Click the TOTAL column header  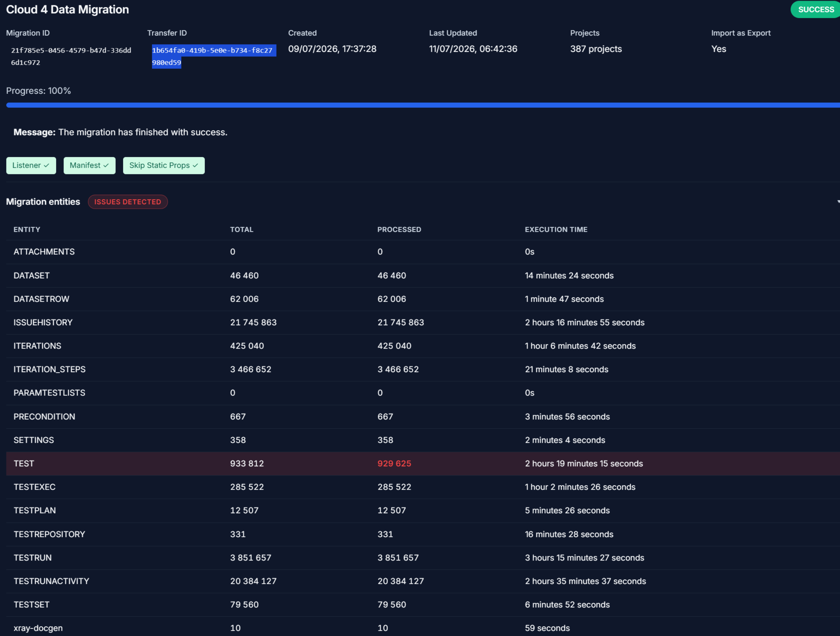point(241,230)
